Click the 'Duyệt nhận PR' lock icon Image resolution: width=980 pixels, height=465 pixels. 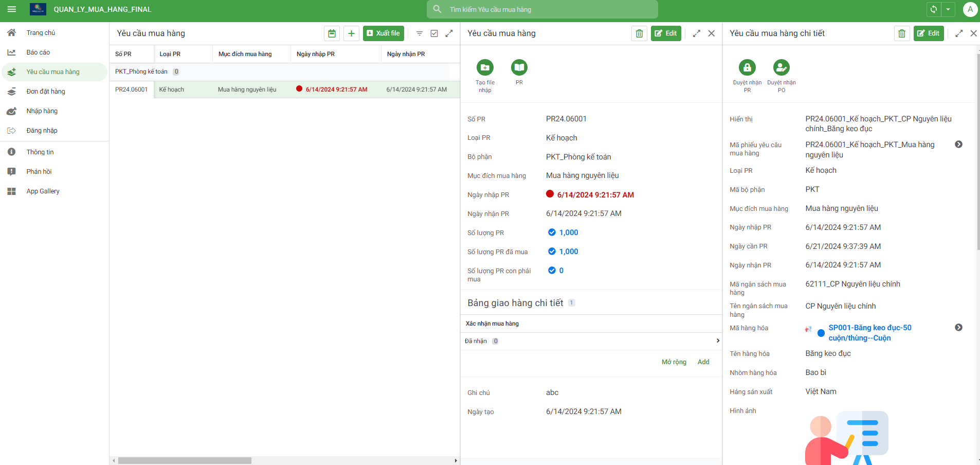pyautogui.click(x=747, y=67)
